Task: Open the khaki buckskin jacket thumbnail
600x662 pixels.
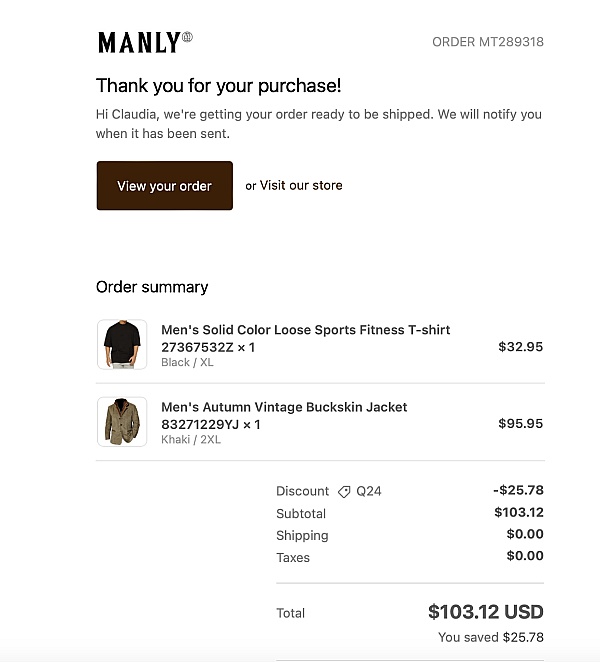Action: click(122, 422)
